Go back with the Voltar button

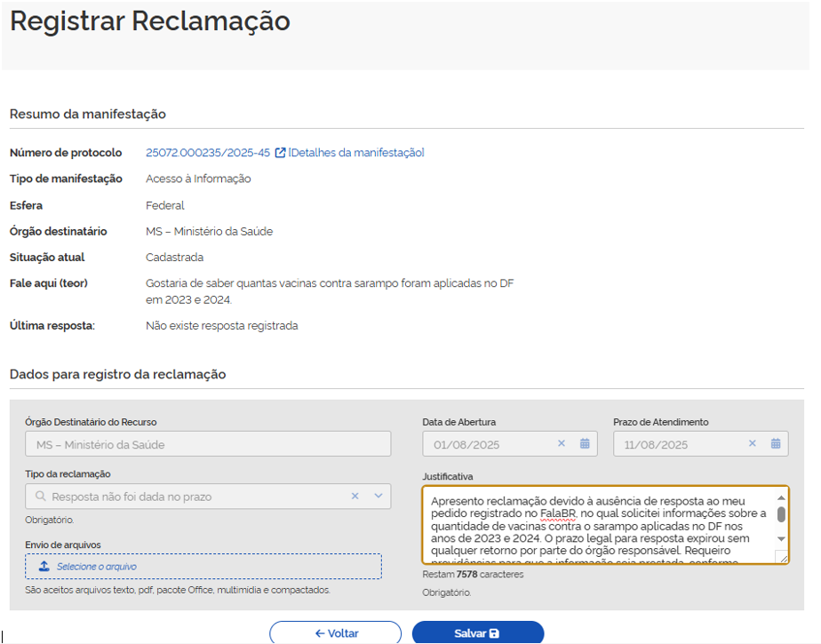click(x=336, y=633)
